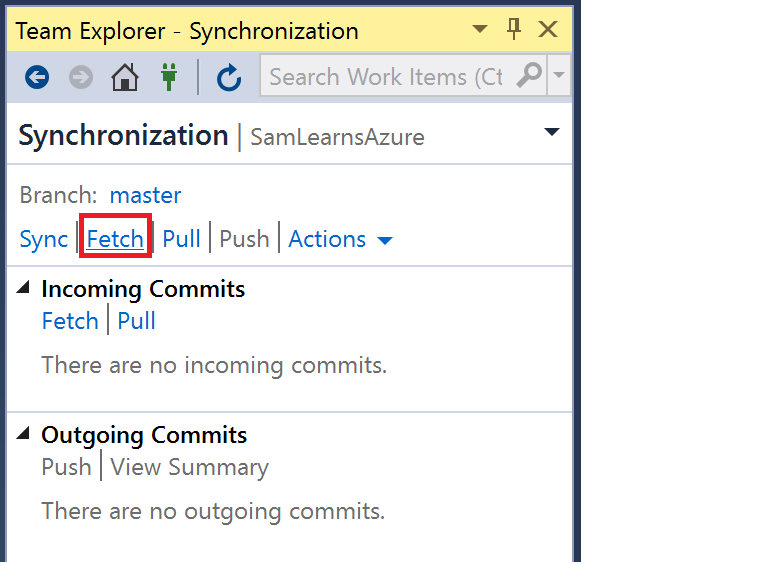Image resolution: width=769 pixels, height=564 pixels.
Task: Toggle the panel auto-hide pin icon
Action: pos(514,30)
